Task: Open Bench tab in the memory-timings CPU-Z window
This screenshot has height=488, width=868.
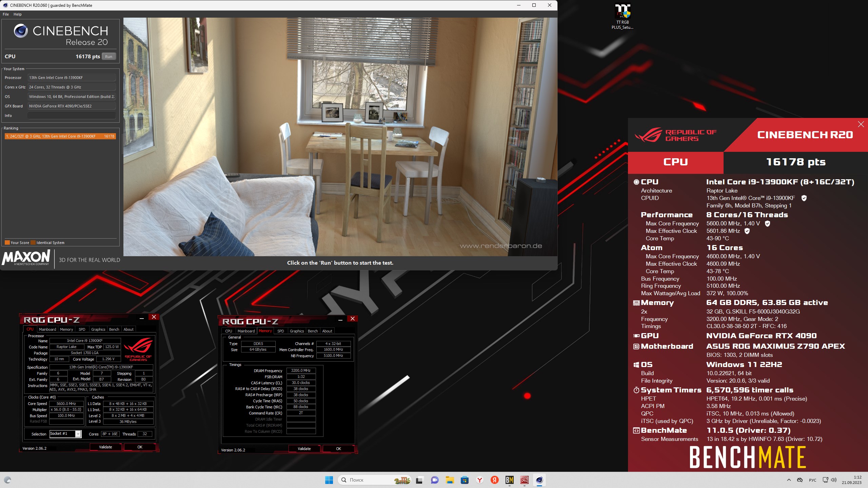Action: (313, 331)
